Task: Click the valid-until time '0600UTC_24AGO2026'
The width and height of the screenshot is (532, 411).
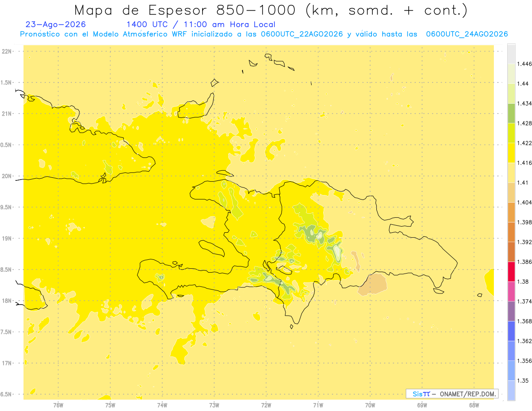Action: [466, 34]
